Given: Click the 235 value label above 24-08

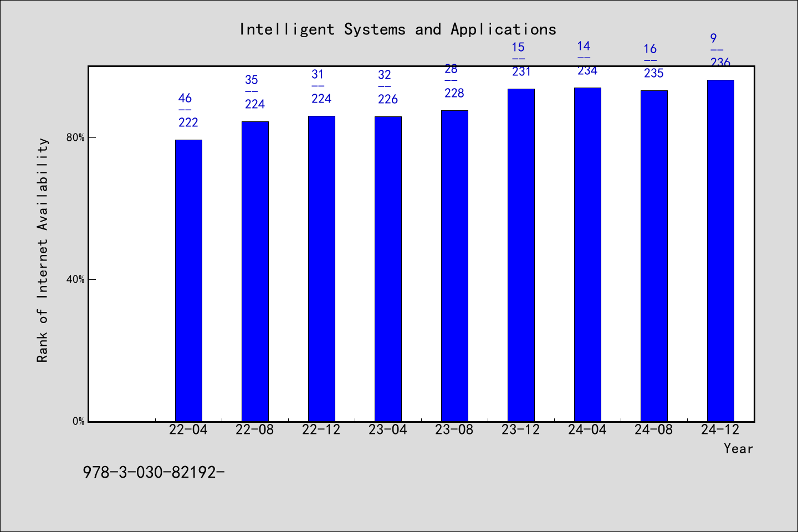Looking at the screenshot, I should [x=654, y=73].
